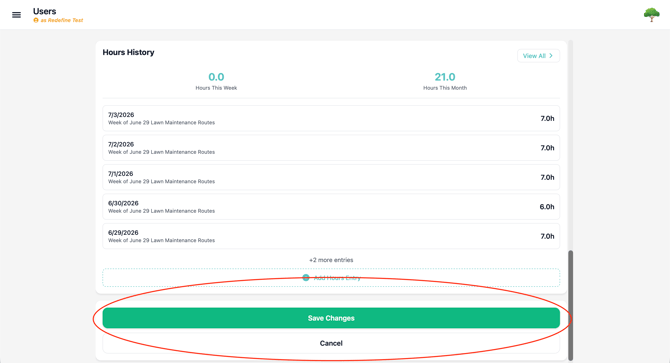Open the 7/2/2026 hours entry
The width and height of the screenshot is (670, 363).
(x=331, y=148)
